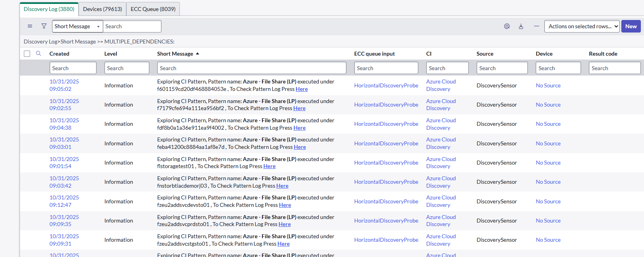This screenshot has height=257, width=644.
Task: Open the personalize list gear icon
Action: [507, 26]
